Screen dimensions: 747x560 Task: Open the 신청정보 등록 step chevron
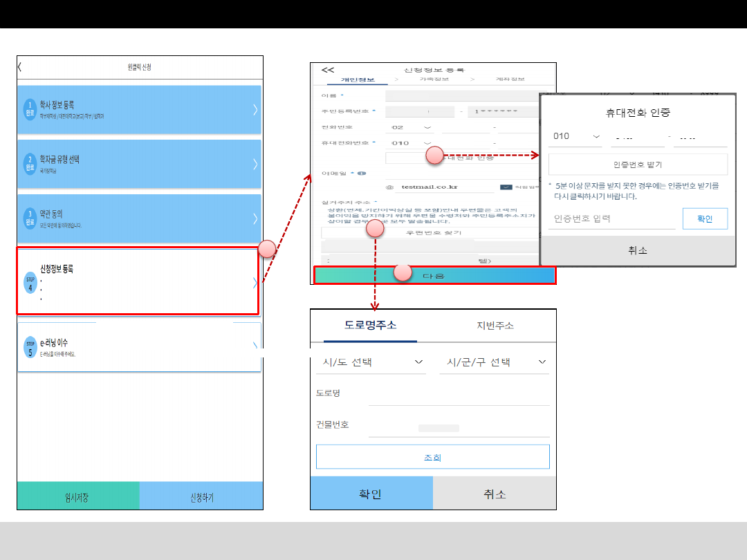(x=255, y=283)
